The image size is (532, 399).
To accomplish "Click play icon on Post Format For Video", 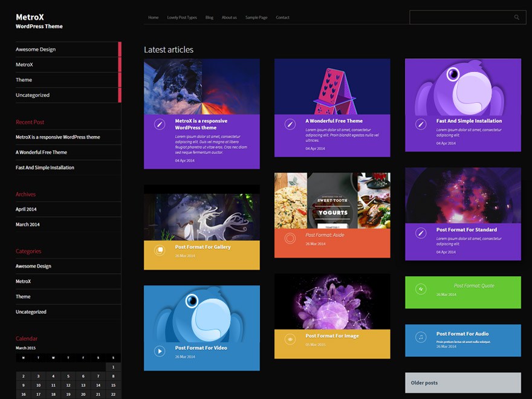I will (x=160, y=351).
